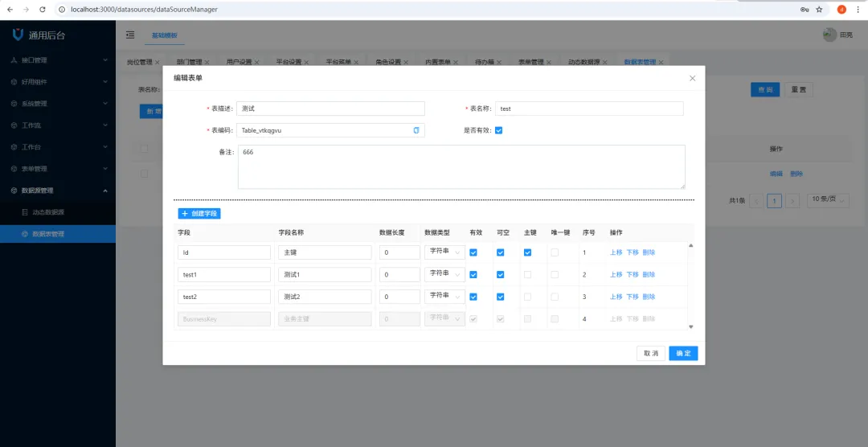Screen dimensions: 868x447
Task: Click 删除 link in the test2 row
Action: point(649,297)
